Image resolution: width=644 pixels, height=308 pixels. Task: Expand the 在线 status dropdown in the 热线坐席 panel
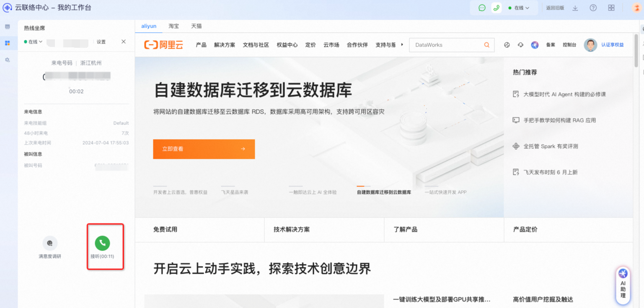tap(34, 42)
